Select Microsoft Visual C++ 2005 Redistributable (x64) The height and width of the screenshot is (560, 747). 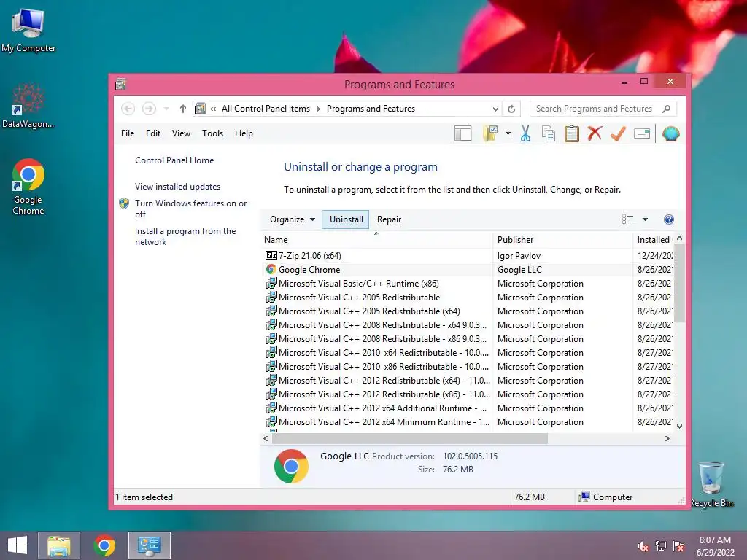[469, 311]
